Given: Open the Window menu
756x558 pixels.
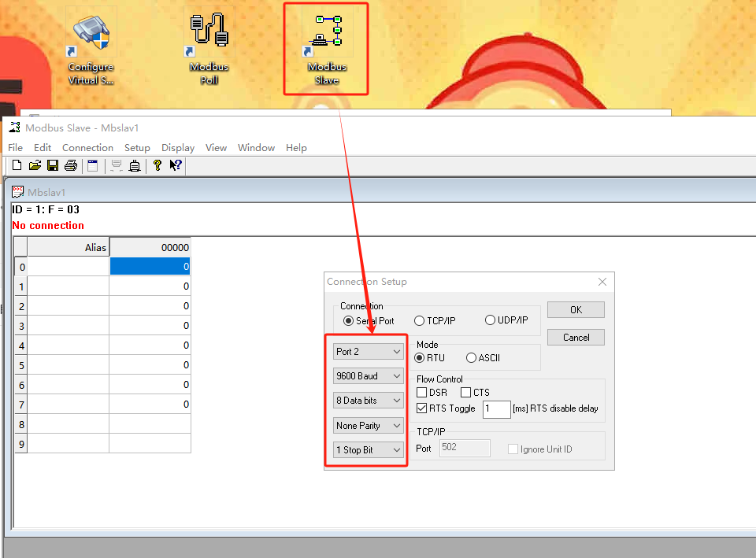Looking at the screenshot, I should tap(257, 148).
